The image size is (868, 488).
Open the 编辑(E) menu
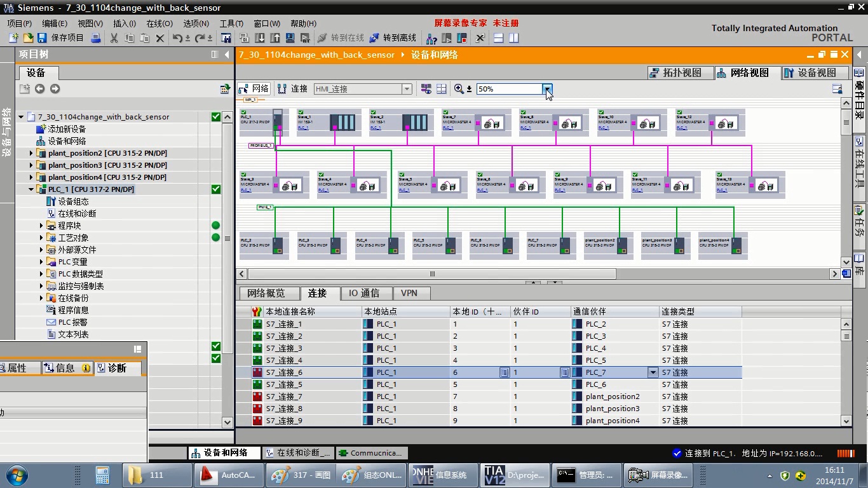(55, 23)
